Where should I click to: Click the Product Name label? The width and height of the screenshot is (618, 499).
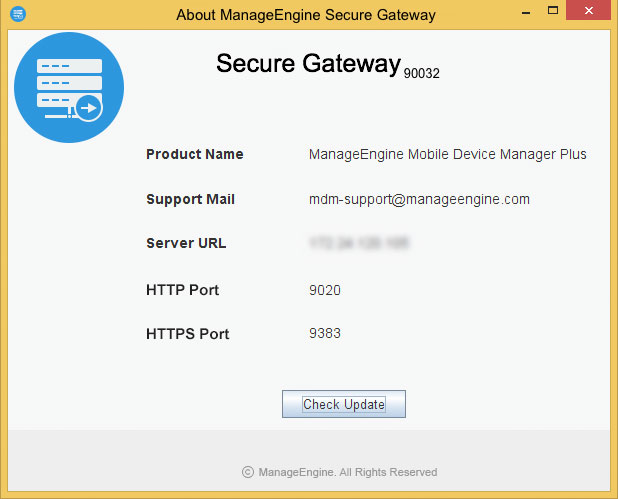tap(195, 154)
